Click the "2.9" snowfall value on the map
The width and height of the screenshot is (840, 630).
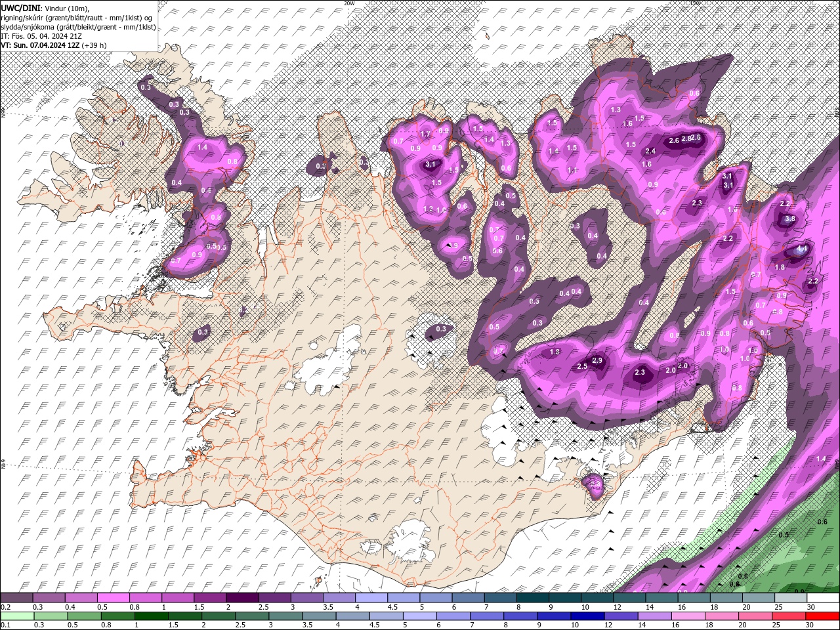point(597,361)
